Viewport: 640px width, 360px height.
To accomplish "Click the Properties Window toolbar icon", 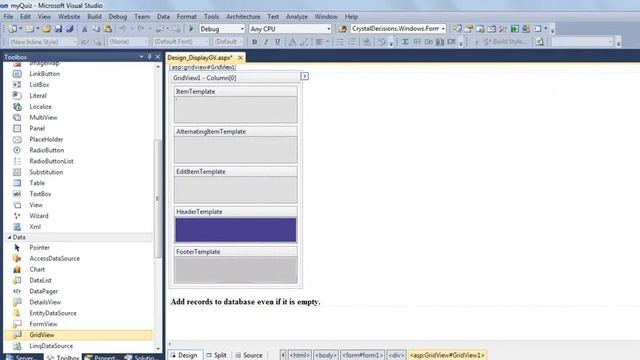I will (469, 29).
